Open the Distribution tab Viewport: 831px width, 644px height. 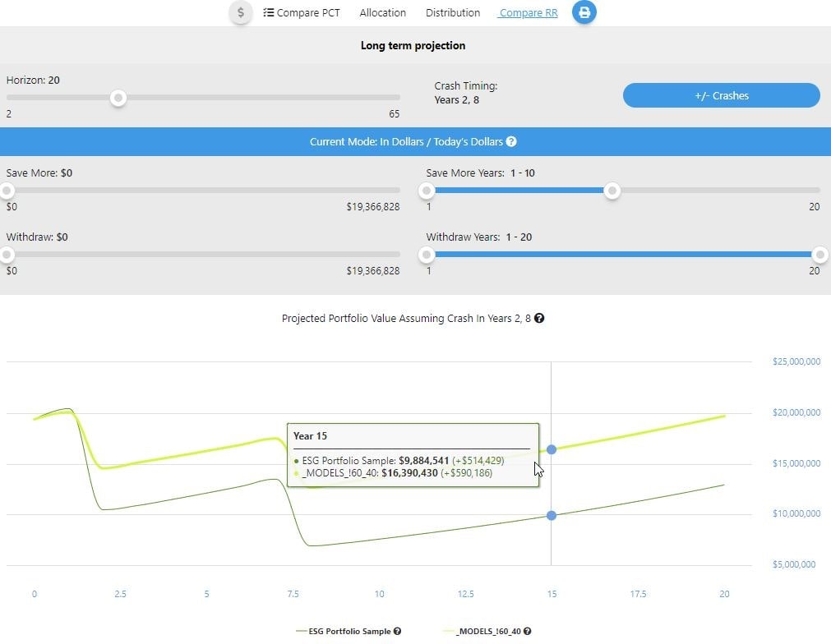(x=453, y=13)
